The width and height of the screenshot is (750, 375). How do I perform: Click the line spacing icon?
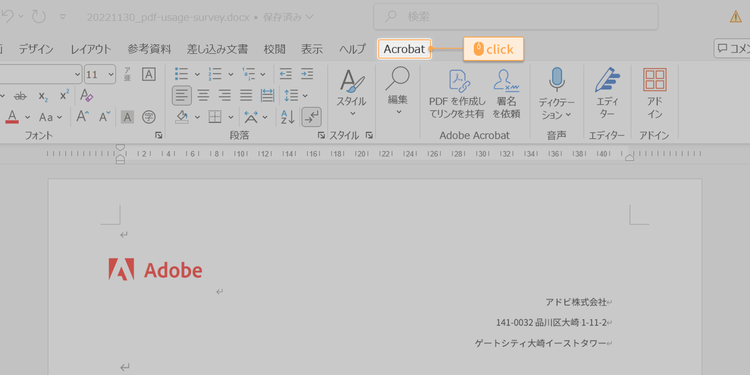coord(291,96)
